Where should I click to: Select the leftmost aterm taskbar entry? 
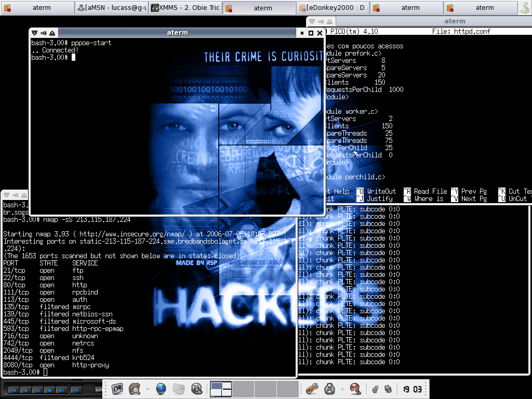tap(37, 8)
